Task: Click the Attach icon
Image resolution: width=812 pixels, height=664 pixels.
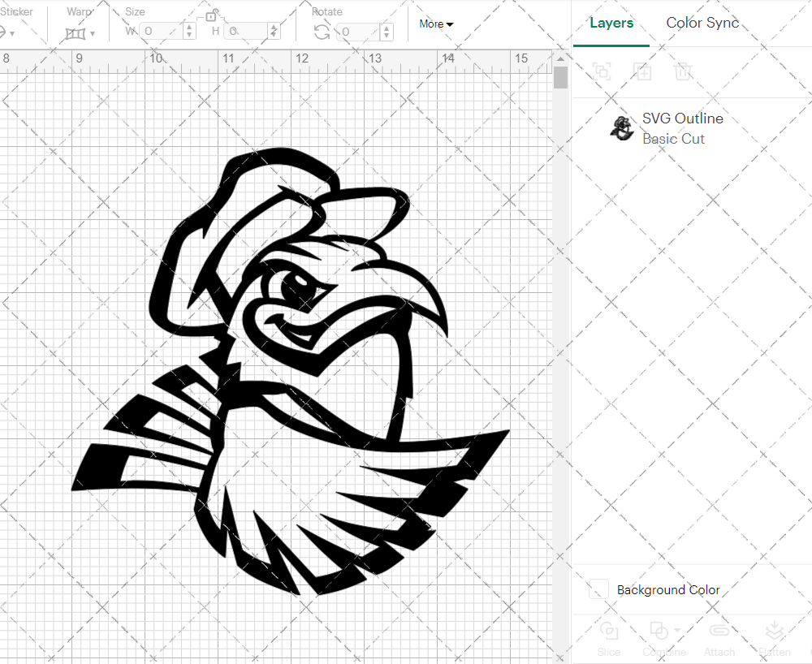Action: click(x=719, y=631)
